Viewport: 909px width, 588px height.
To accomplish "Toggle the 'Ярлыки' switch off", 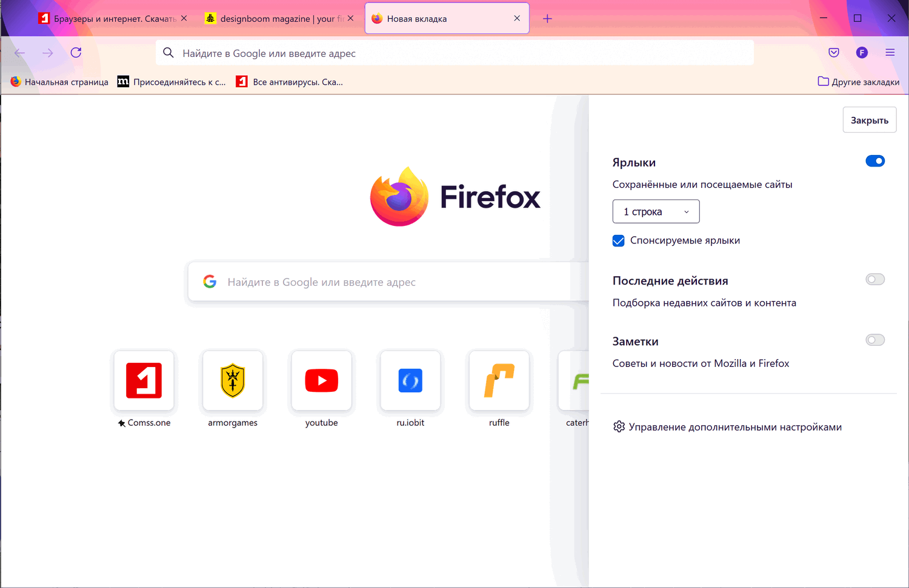I will click(x=875, y=161).
